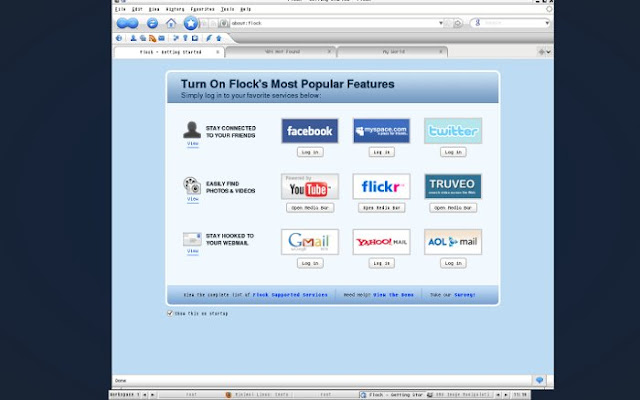Viewport: 640px width, 400px height.
Task: Open the File menu
Action: pos(120,9)
